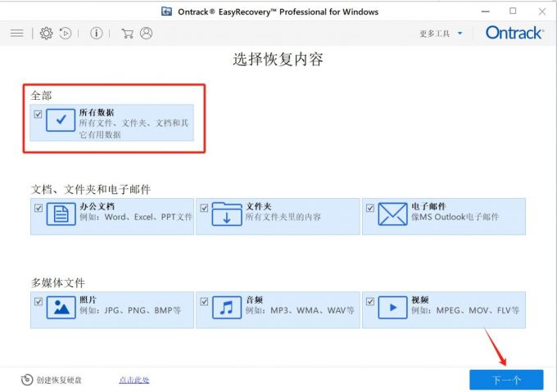557x392 pixels.
Task: Click the 所有文件夹里的内容 description
Action: click(x=283, y=217)
